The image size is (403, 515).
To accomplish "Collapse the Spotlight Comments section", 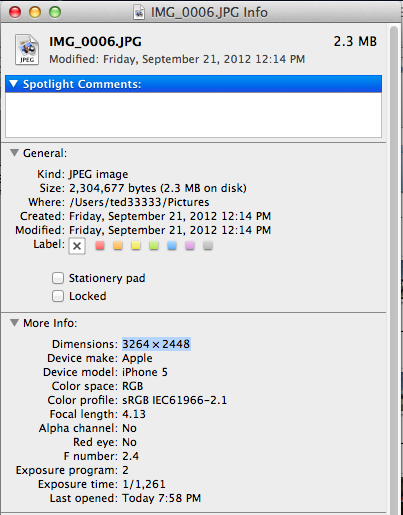I will pyautogui.click(x=14, y=84).
